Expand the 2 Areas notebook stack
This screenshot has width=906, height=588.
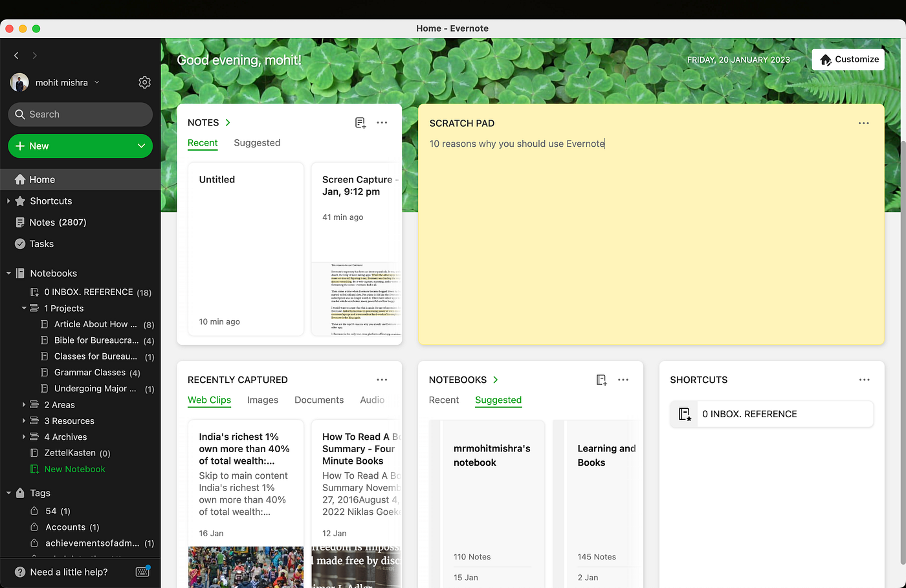[24, 405]
